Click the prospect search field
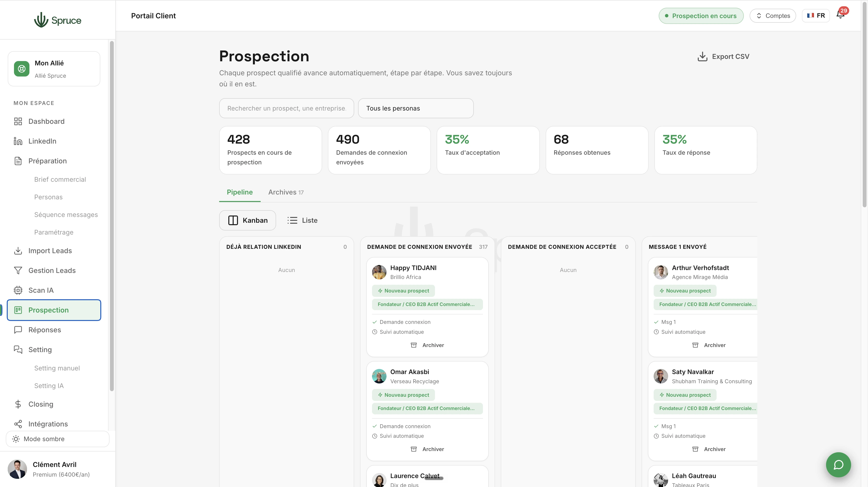This screenshot has width=868, height=487. (286, 108)
